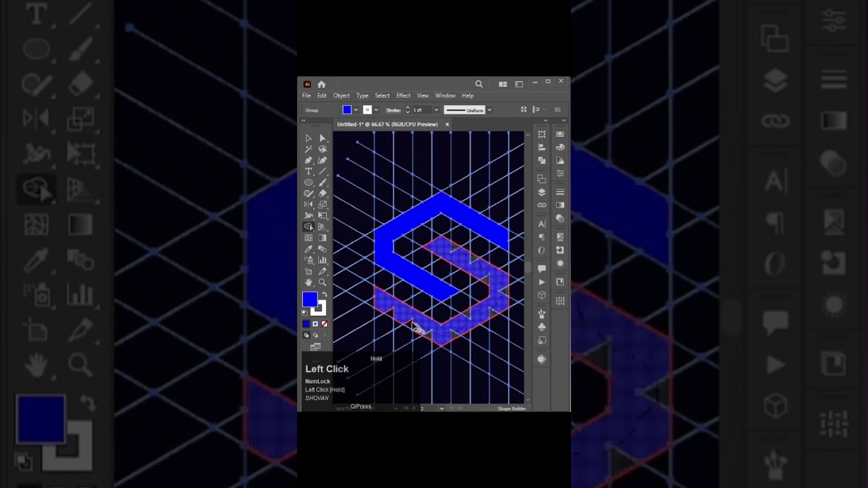
Task: Open the Window menu
Action: tap(445, 96)
